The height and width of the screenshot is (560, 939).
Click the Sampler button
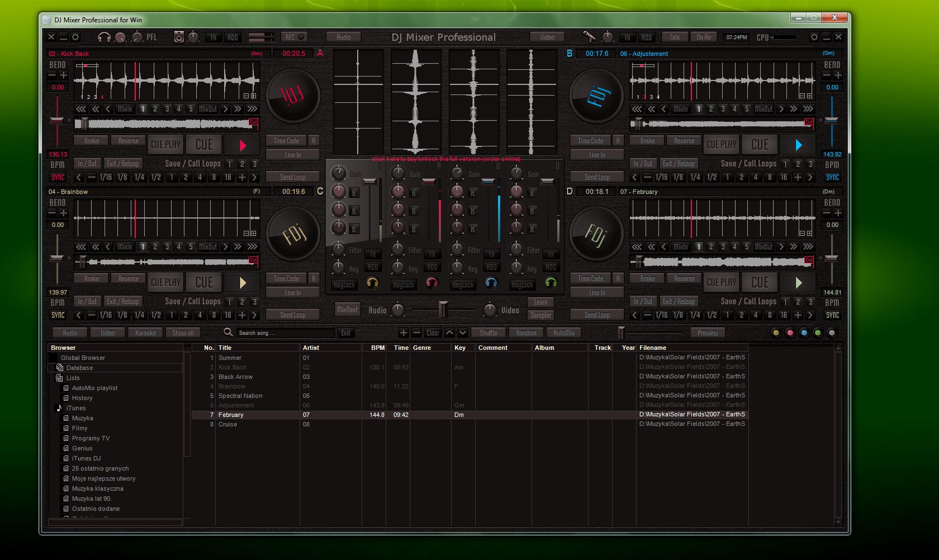pos(540,315)
